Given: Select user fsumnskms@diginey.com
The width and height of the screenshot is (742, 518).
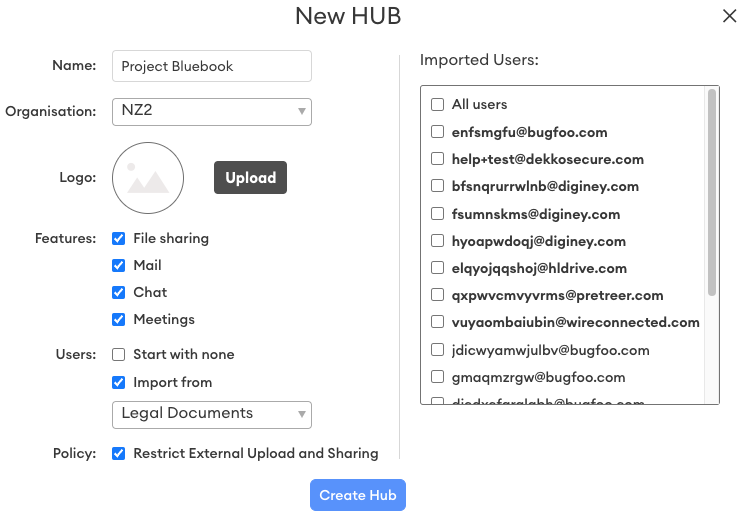Looking at the screenshot, I should (x=437, y=213).
